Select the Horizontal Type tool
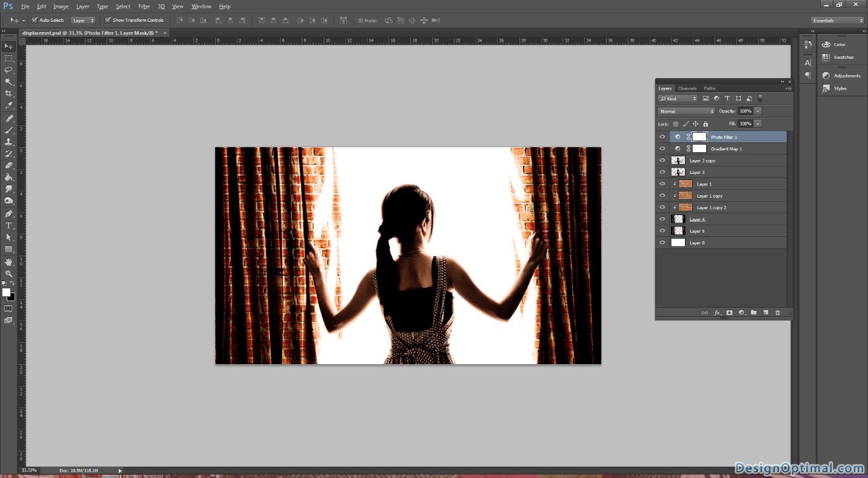The image size is (868, 478). (8, 225)
